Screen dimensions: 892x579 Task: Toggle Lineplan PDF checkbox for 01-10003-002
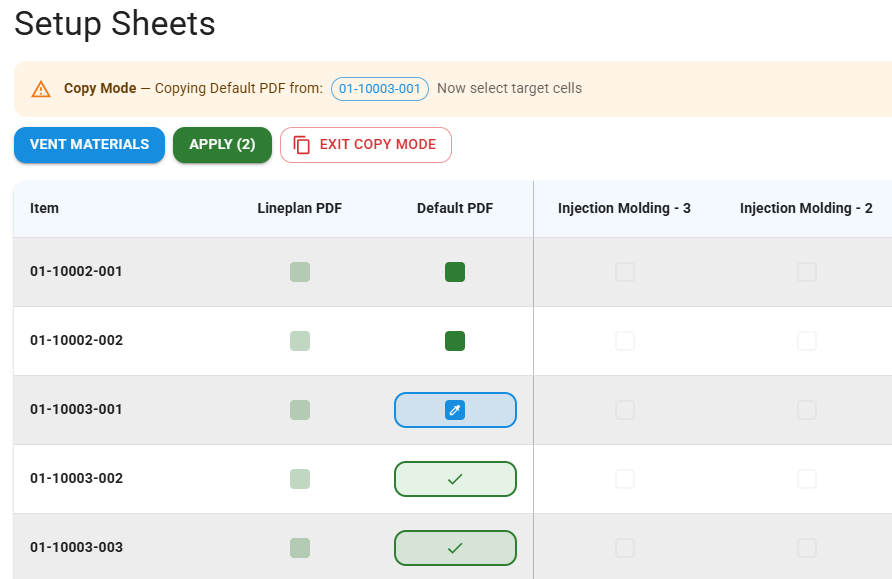coord(300,479)
